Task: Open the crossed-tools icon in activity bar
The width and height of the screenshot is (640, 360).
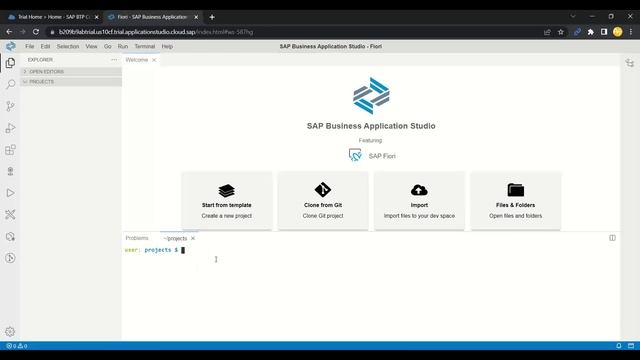Action: (x=10, y=215)
